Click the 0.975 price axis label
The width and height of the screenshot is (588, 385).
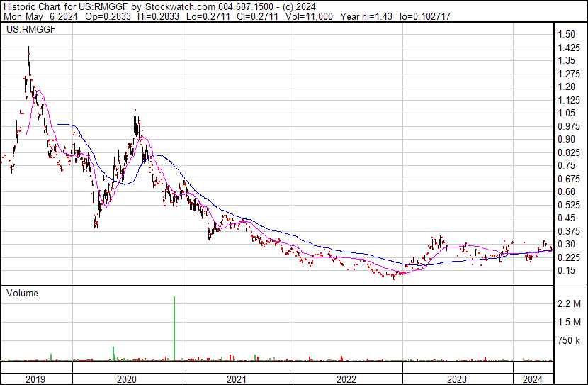point(569,126)
